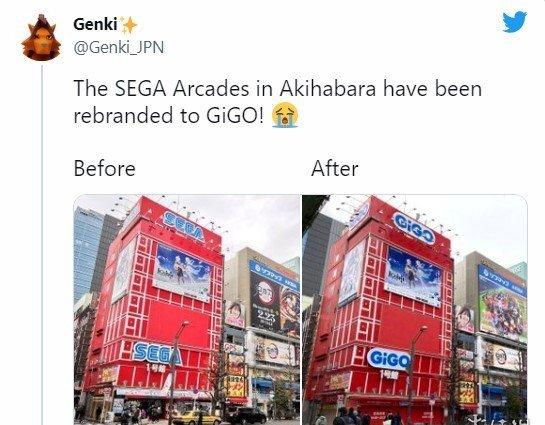Click the blue anime billboard in After photo
Image resolution: width=545 pixels, height=425 pixels.
pos(413,277)
